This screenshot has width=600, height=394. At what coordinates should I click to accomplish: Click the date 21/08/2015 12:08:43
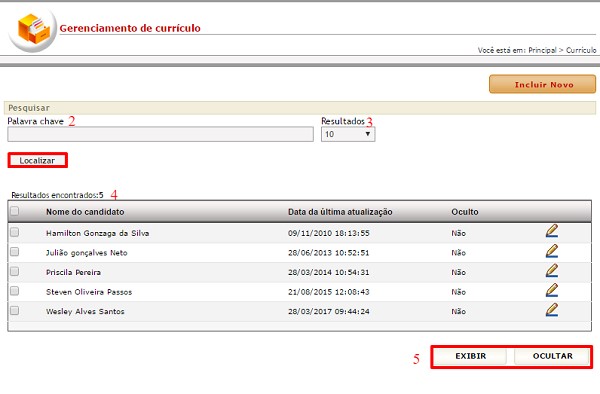(329, 292)
